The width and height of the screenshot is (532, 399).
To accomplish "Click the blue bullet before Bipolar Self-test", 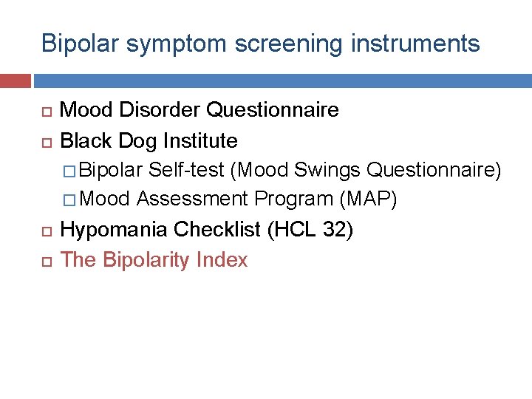I will click(69, 171).
